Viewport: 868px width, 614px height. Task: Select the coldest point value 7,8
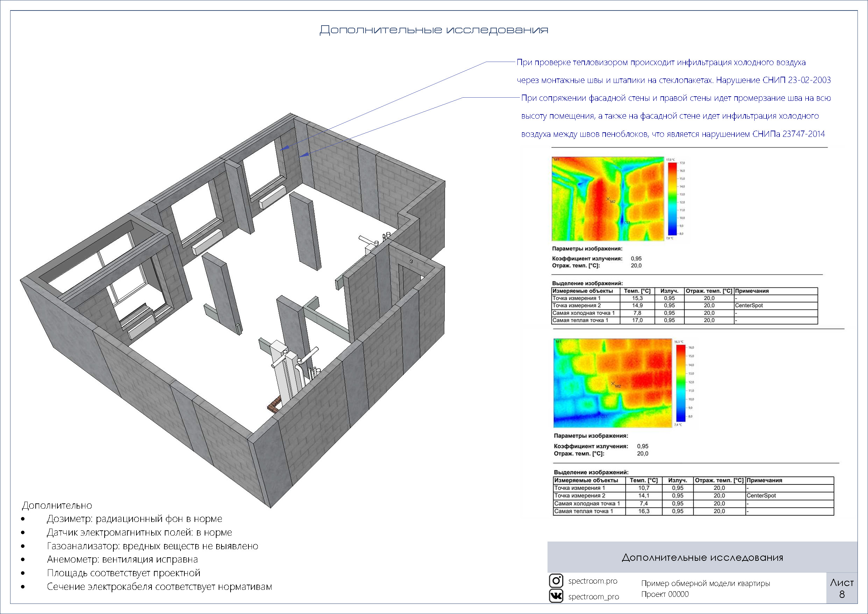[637, 313]
